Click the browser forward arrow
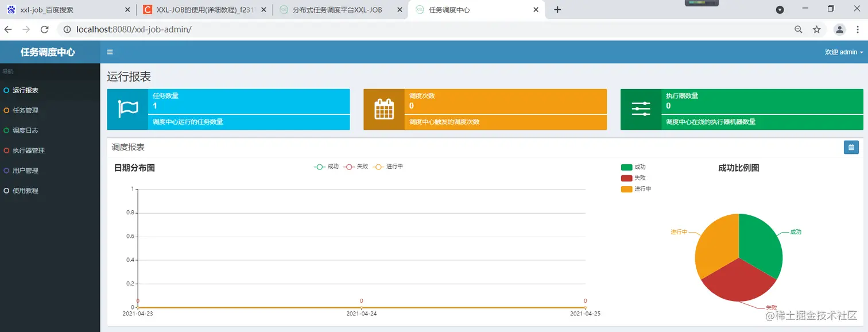 26,29
